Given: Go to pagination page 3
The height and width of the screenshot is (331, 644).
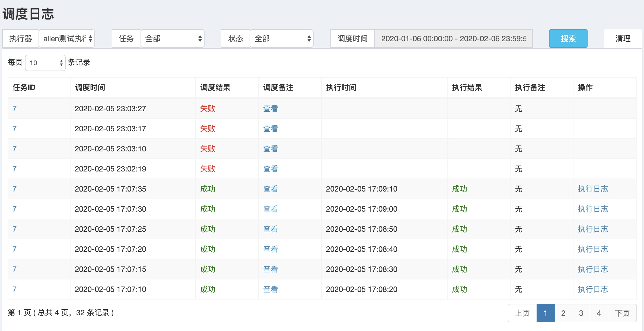Looking at the screenshot, I should pos(581,313).
